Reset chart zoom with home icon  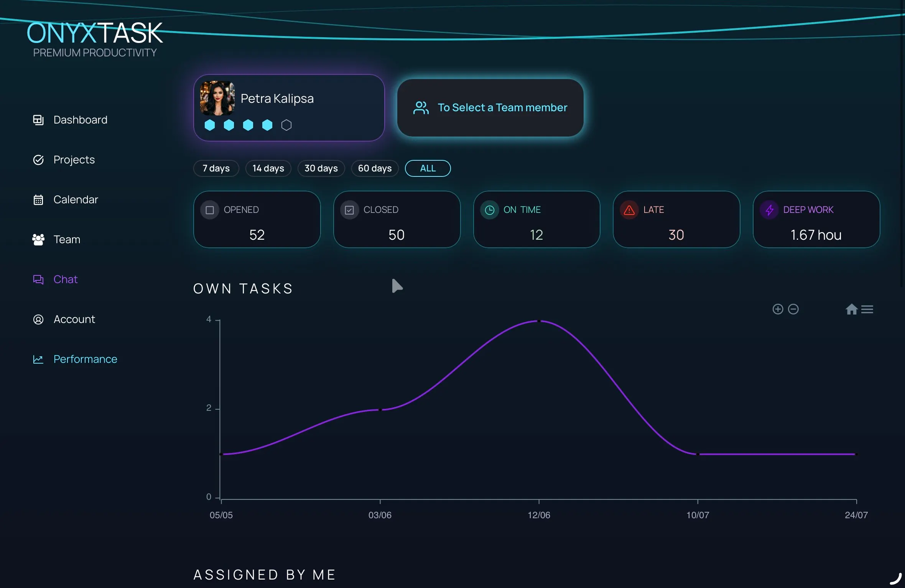(851, 309)
